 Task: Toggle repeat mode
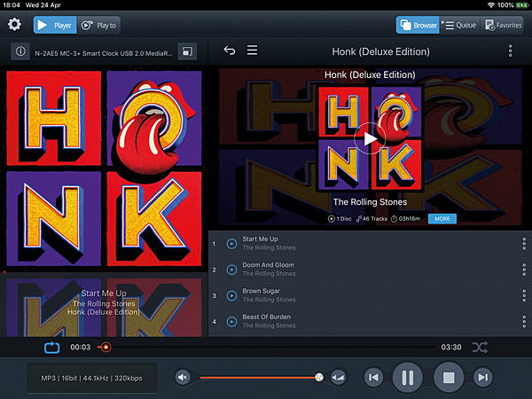pyautogui.click(x=52, y=348)
